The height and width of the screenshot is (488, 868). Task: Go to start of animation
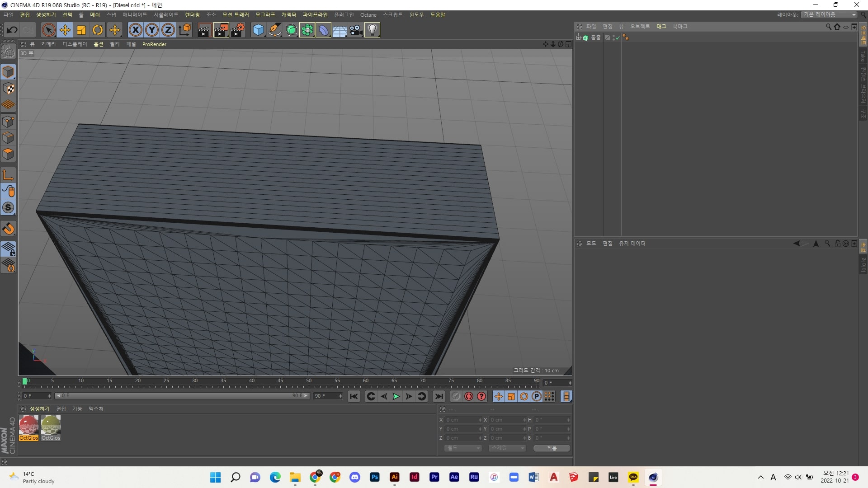[354, 396]
